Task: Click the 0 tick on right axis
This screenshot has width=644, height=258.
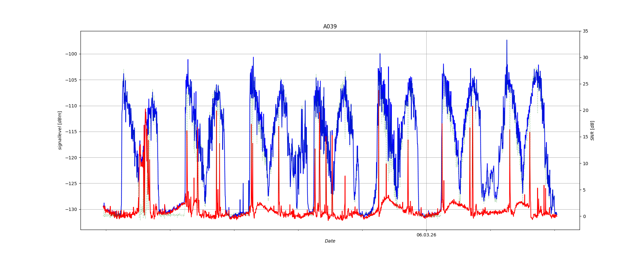Action: 584,216
